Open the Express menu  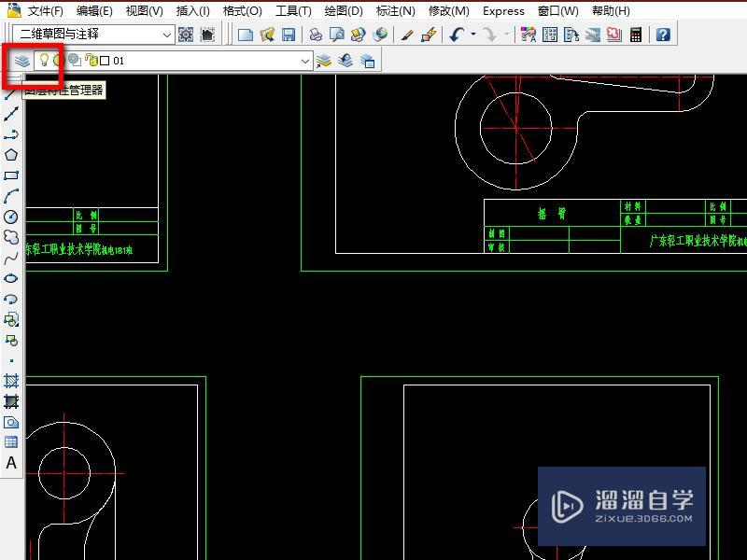pyautogui.click(x=503, y=11)
